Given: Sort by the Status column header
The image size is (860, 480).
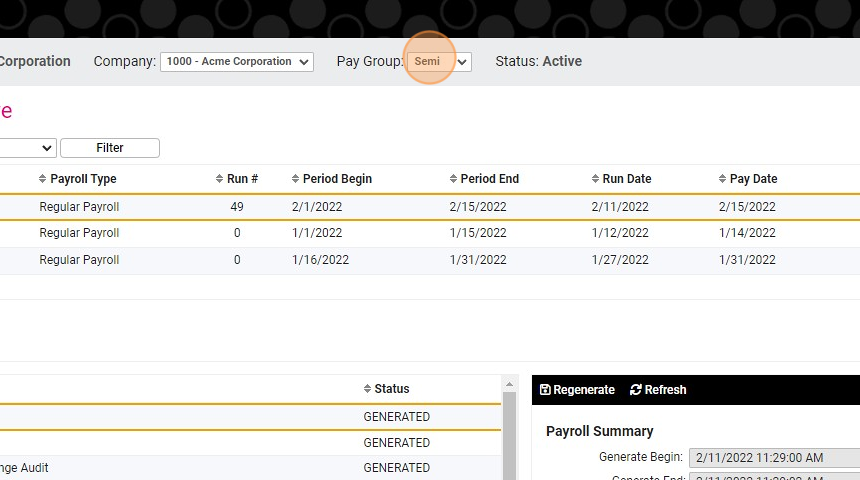Looking at the screenshot, I should click(386, 388).
